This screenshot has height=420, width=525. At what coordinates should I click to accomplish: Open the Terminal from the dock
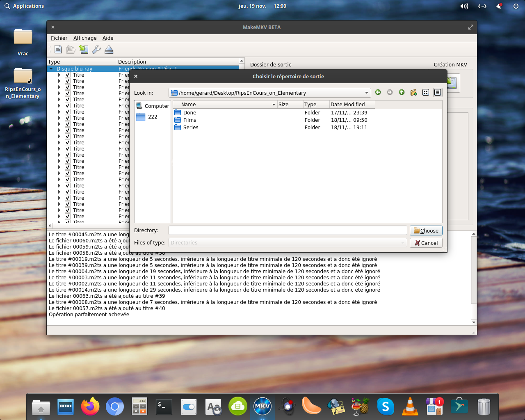click(164, 407)
